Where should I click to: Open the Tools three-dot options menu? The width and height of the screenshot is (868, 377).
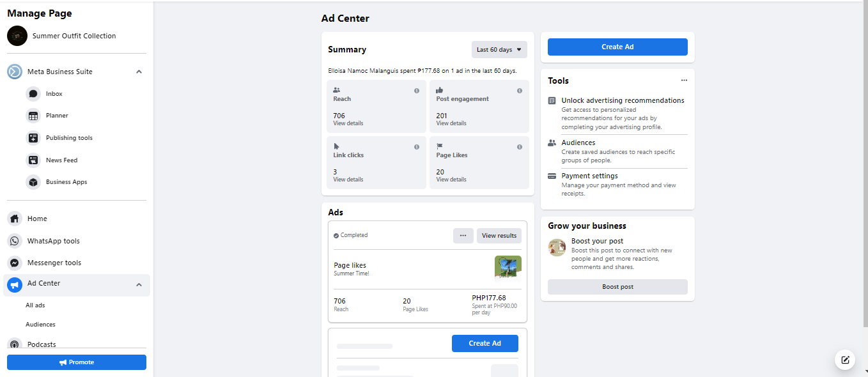click(684, 81)
